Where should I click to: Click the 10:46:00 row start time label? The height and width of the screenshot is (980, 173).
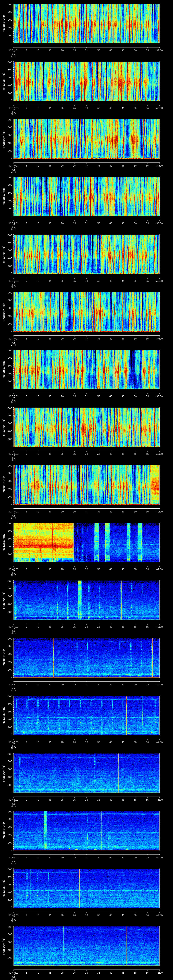(x=14, y=915)
